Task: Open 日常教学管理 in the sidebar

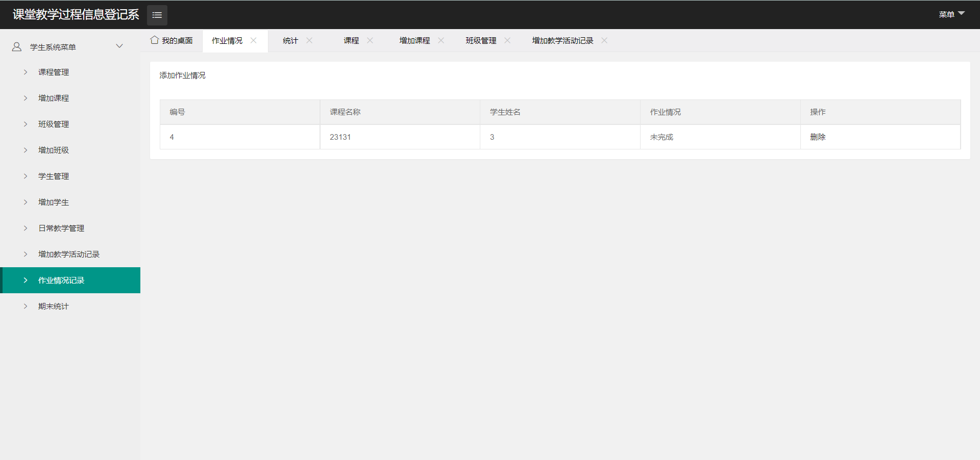Action: [70, 228]
